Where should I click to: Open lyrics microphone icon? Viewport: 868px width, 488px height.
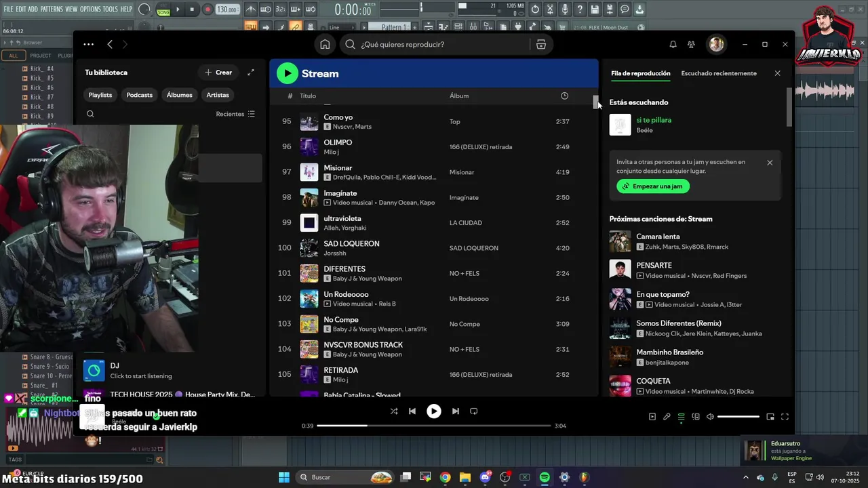click(667, 417)
